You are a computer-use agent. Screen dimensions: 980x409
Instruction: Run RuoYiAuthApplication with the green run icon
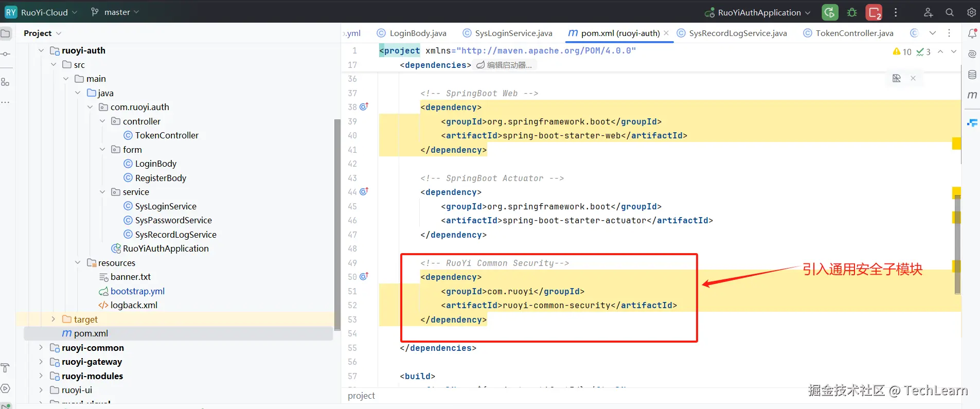(830, 12)
